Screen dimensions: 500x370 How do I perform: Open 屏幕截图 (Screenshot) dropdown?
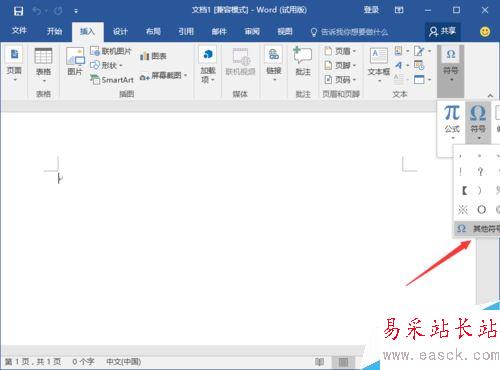coord(163,76)
